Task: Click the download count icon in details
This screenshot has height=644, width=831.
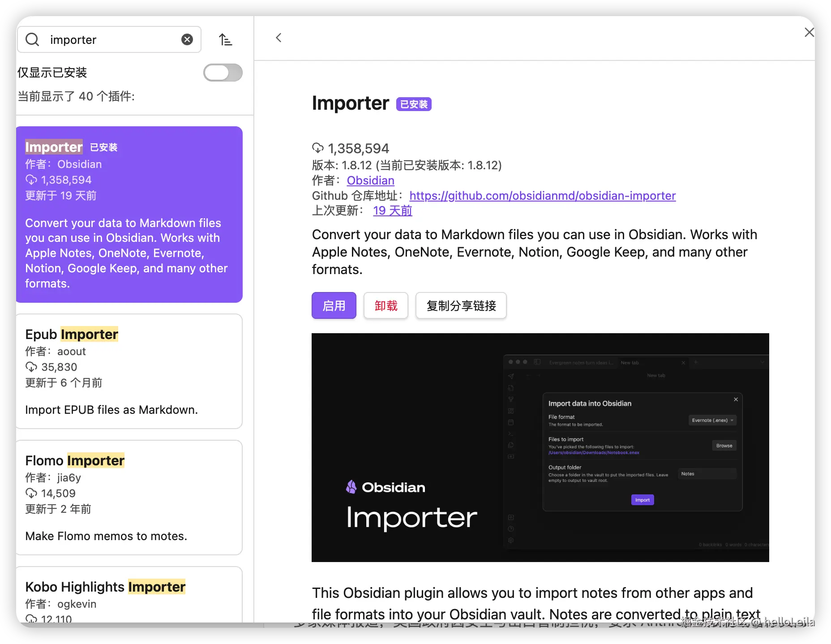Action: (318, 148)
